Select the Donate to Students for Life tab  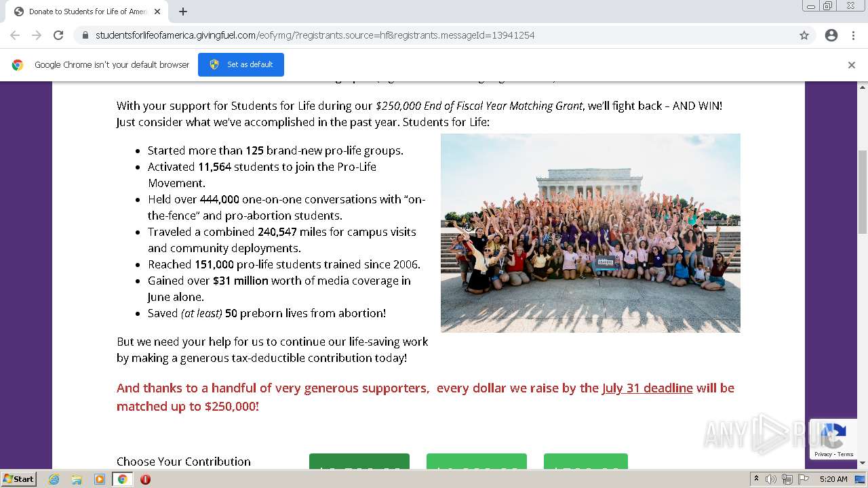click(x=87, y=12)
